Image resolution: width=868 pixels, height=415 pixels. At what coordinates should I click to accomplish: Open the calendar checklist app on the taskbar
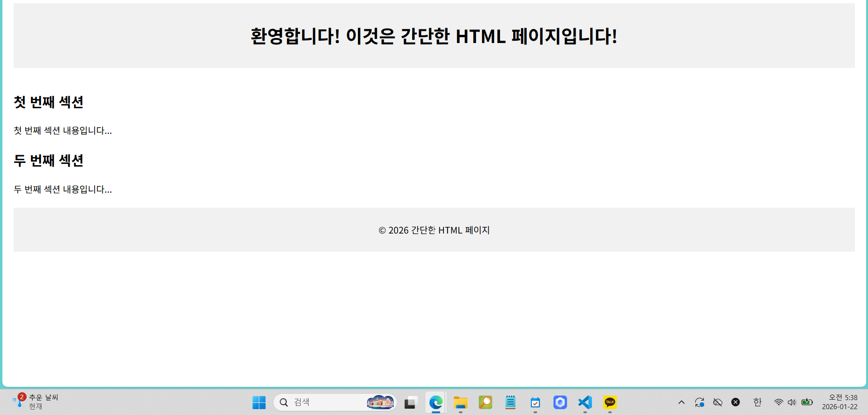pyautogui.click(x=535, y=402)
